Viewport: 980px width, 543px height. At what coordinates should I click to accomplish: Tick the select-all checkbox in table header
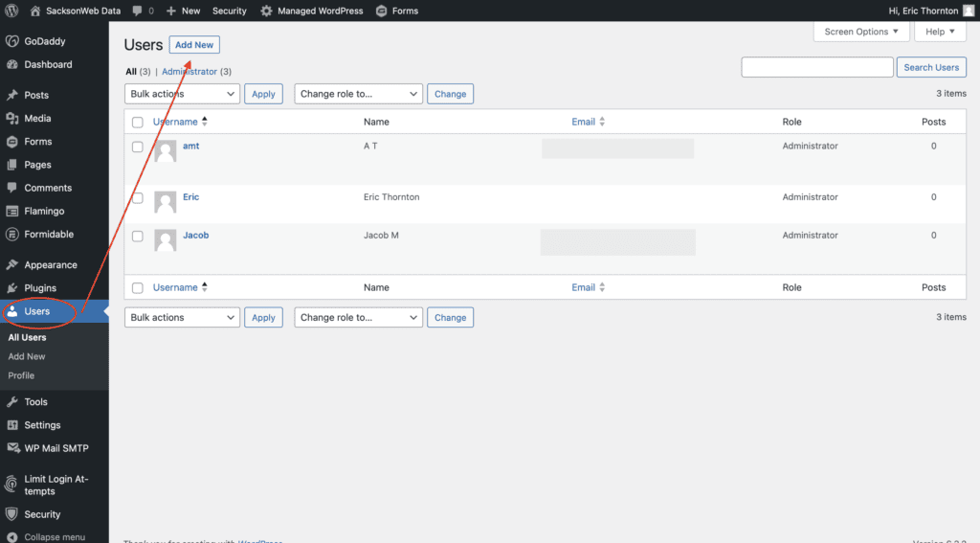click(x=138, y=122)
